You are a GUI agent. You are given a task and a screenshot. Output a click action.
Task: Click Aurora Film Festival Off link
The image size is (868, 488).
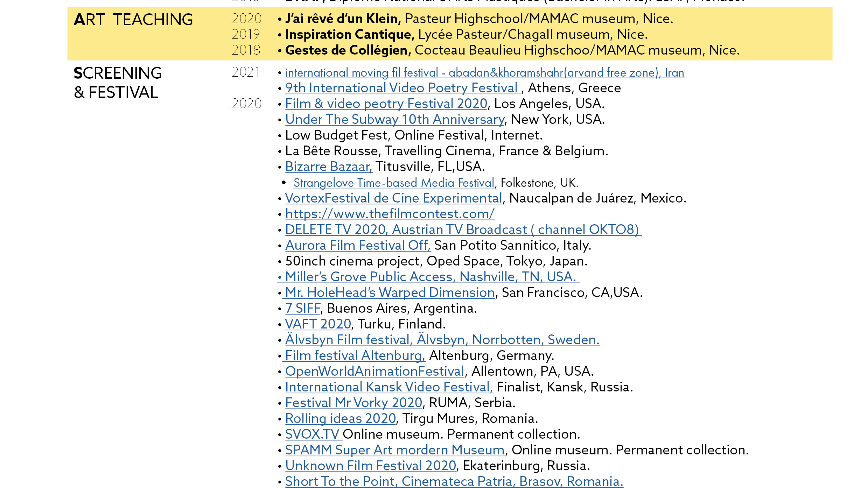click(357, 246)
